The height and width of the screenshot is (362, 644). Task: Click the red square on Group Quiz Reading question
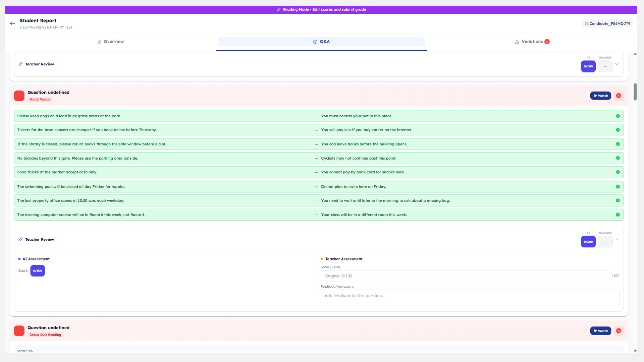pos(19,331)
